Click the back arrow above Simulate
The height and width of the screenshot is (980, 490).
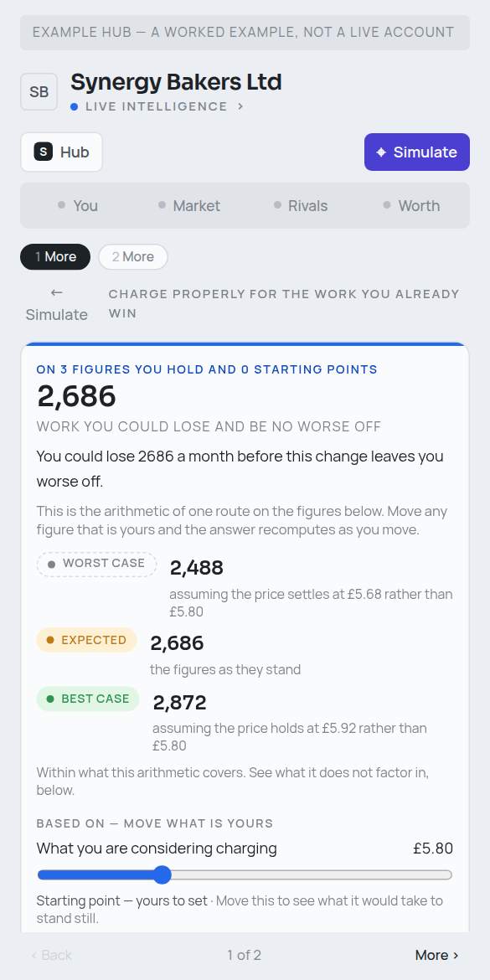click(x=57, y=292)
